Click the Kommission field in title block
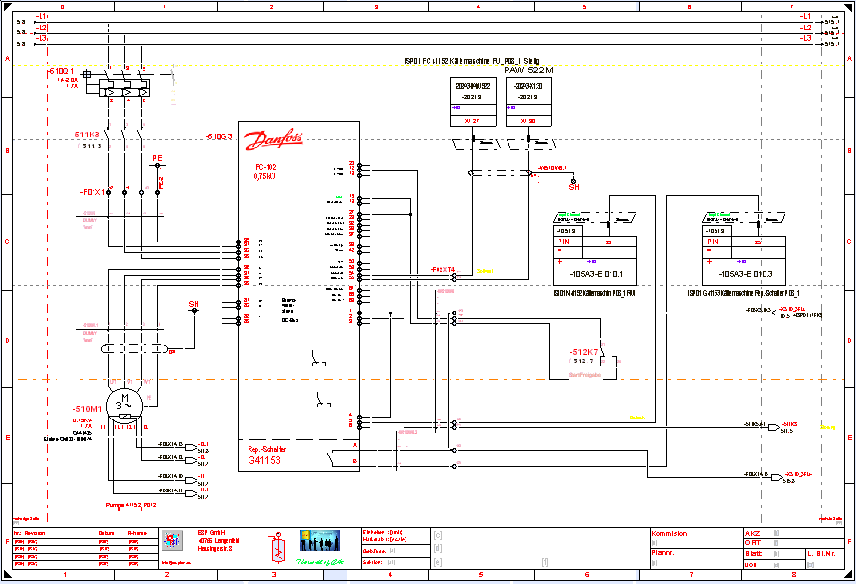This screenshot has width=856, height=584. (x=671, y=534)
